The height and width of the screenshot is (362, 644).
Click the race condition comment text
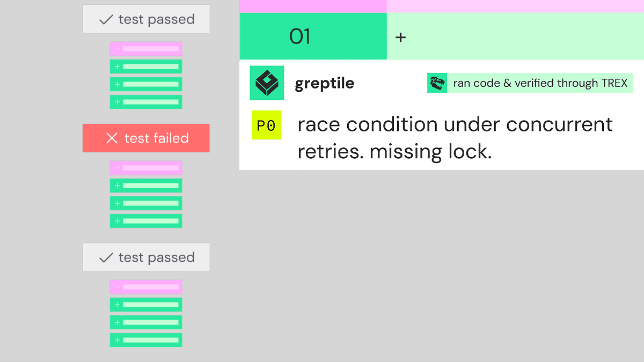click(x=455, y=138)
